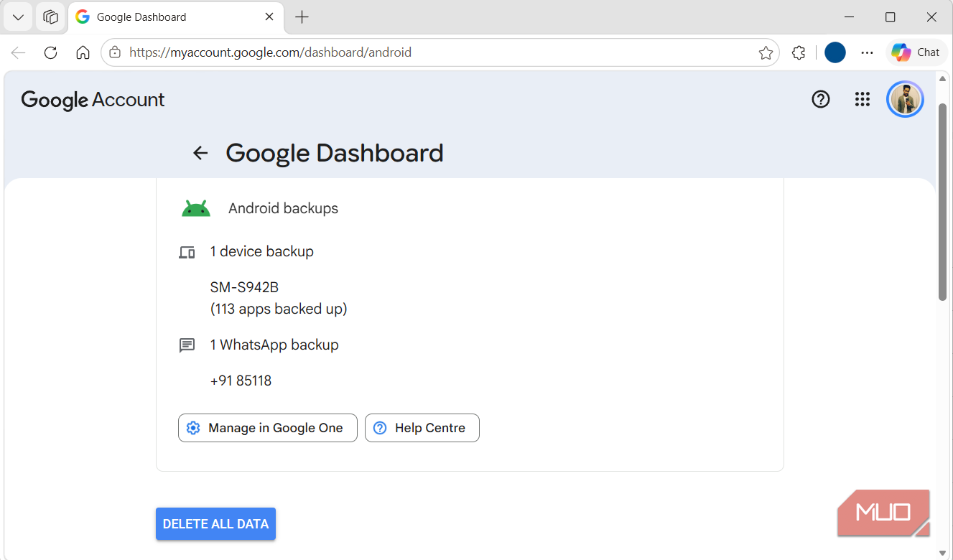Open the Google Account help question icon

[820, 100]
